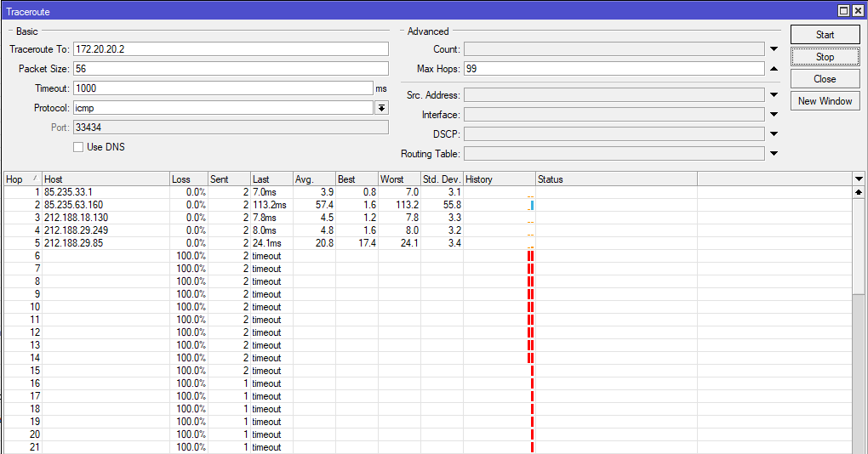Screen dimensions: 868x454
Task: Expand the Src. Address field arrow
Action: coord(774,95)
